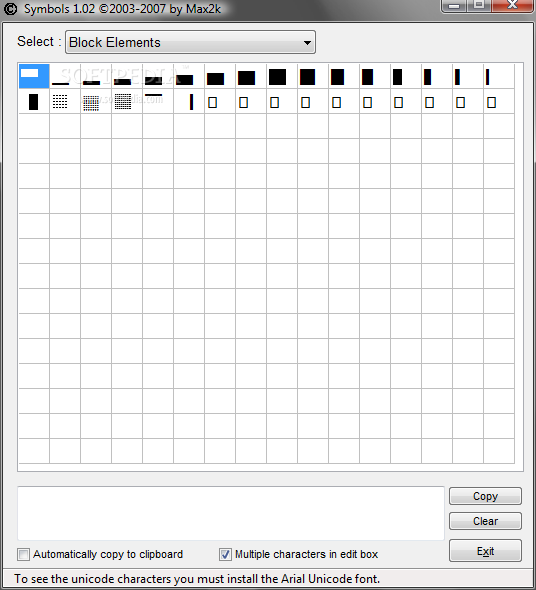This screenshot has height=590, width=536.
Task: Select the left five eighths block symbol
Action: 375,76
